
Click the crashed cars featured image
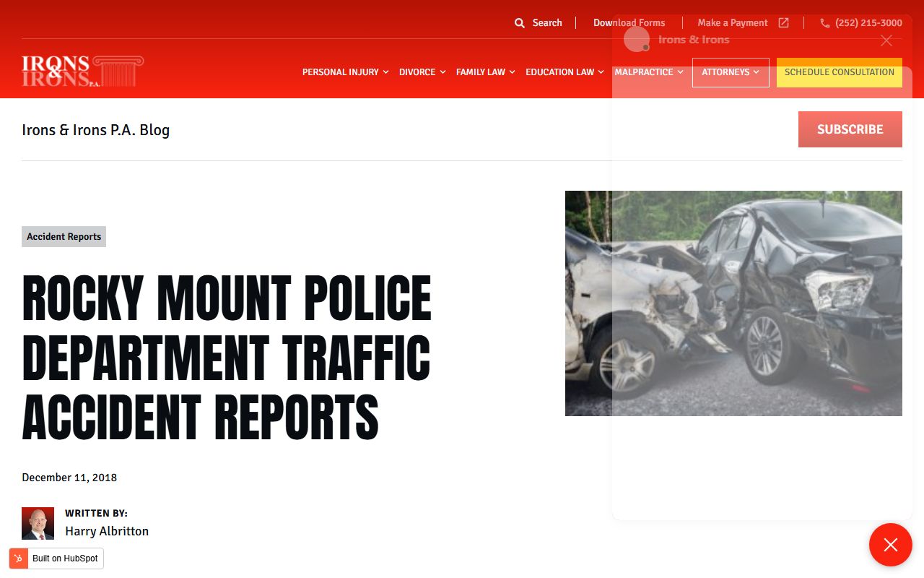733,303
